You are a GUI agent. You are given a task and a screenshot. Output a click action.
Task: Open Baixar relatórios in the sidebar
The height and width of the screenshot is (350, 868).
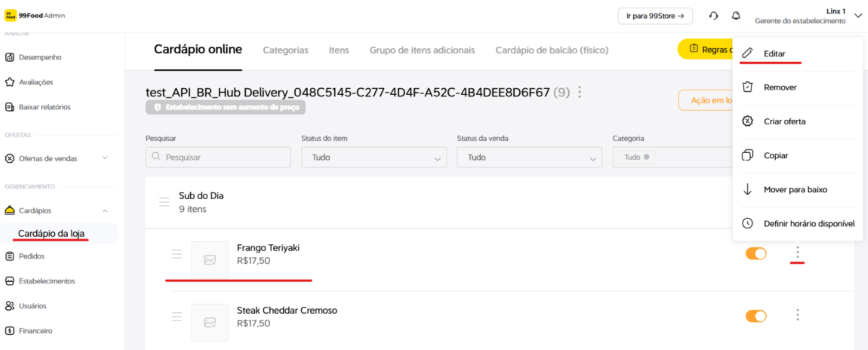point(44,107)
